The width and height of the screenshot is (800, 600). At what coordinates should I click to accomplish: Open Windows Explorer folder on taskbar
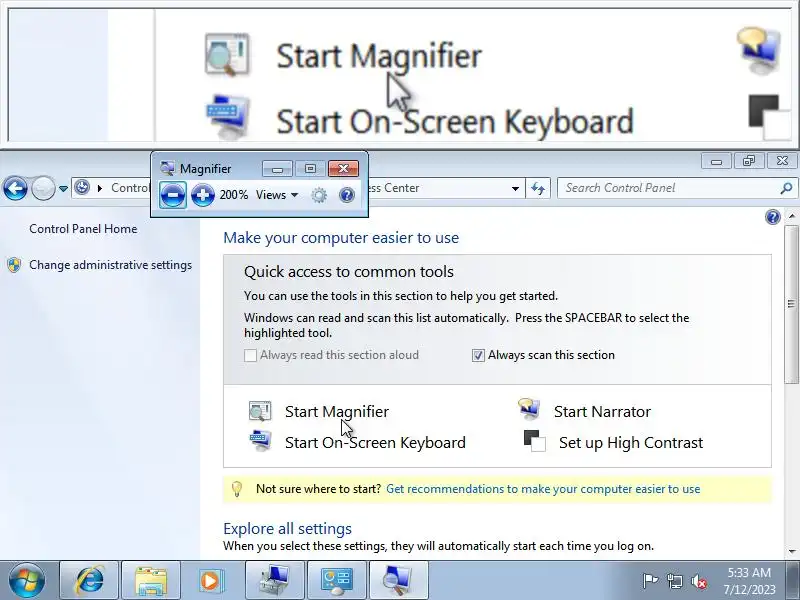(x=151, y=580)
